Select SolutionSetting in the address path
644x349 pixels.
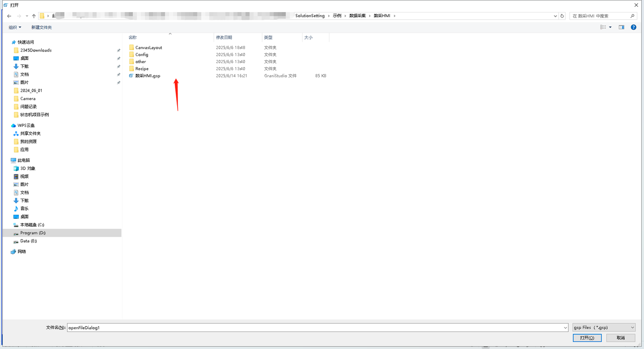point(310,16)
